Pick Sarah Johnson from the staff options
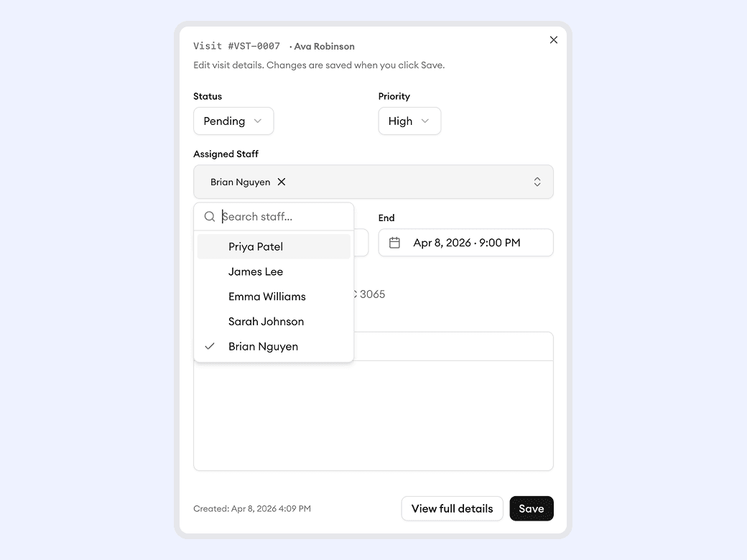The height and width of the screenshot is (560, 747). [x=266, y=321]
